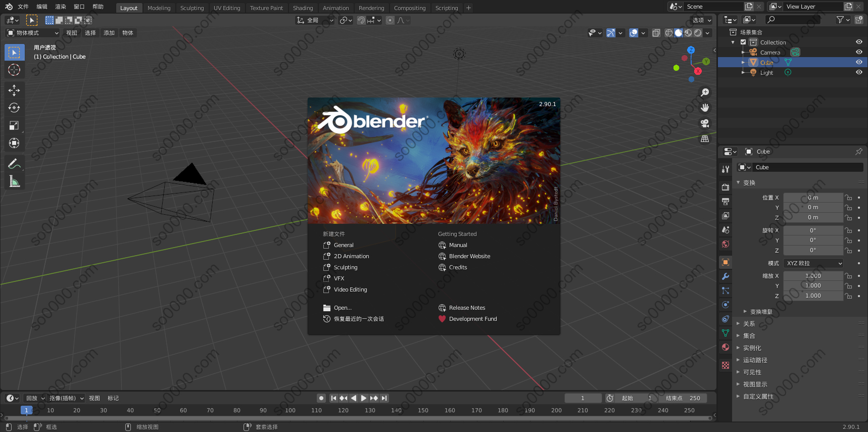Open the Options (选项) dropdown in viewport header

click(x=701, y=20)
